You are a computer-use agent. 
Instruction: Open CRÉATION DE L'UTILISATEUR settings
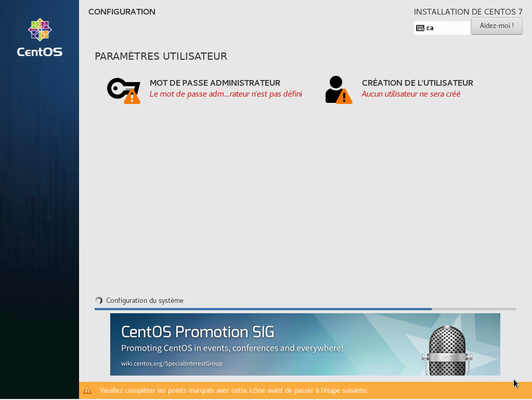(x=417, y=83)
